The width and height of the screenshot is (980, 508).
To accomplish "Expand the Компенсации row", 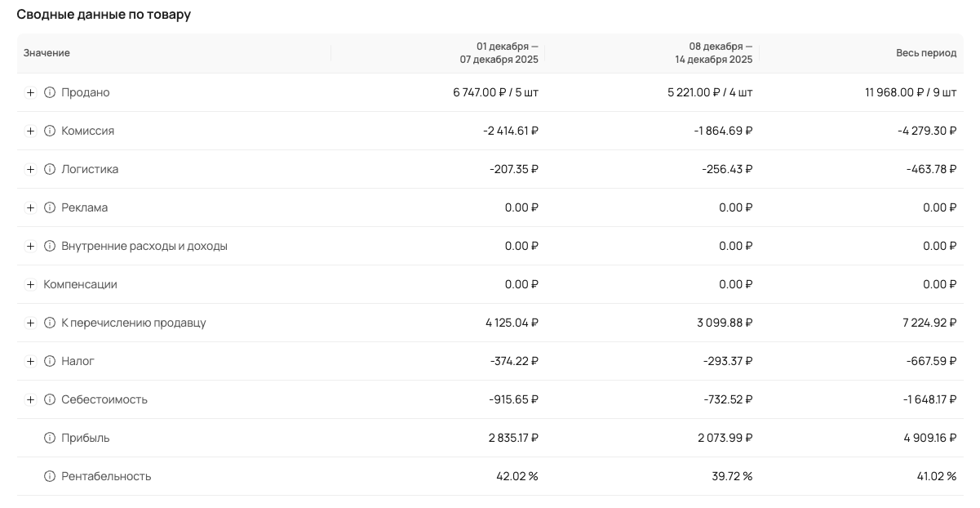I will coord(30,284).
